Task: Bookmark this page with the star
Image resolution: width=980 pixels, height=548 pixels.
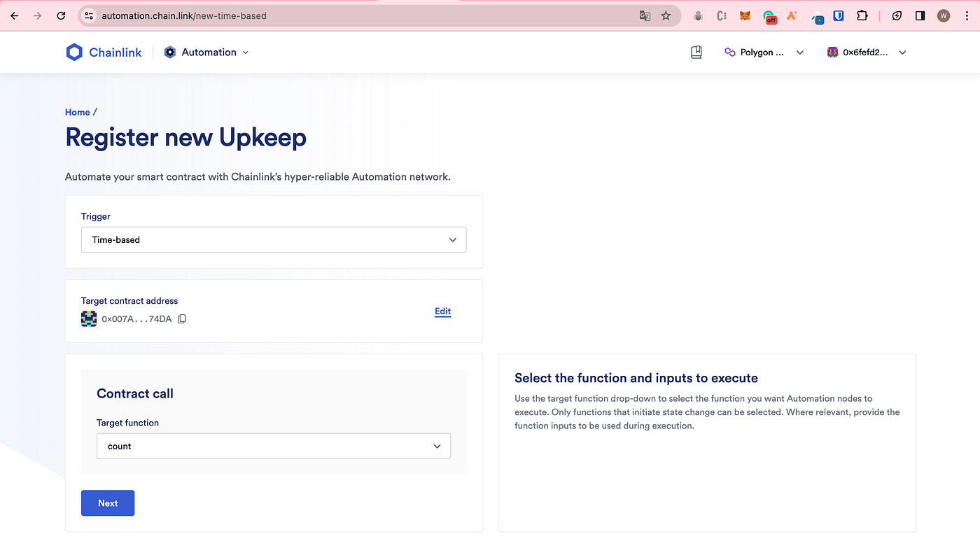Action: (x=666, y=15)
